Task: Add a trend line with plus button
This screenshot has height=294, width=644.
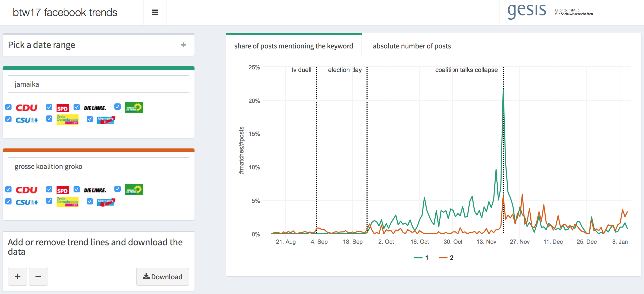Action: (18, 276)
